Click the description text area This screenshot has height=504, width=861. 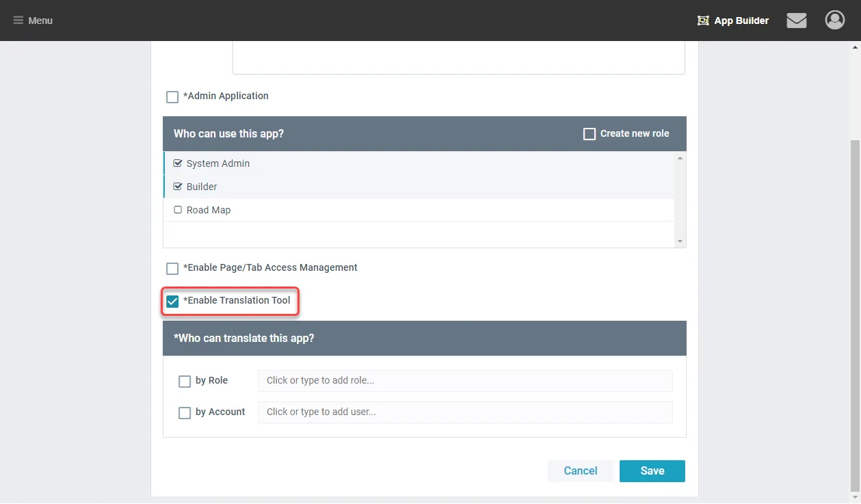[458, 57]
